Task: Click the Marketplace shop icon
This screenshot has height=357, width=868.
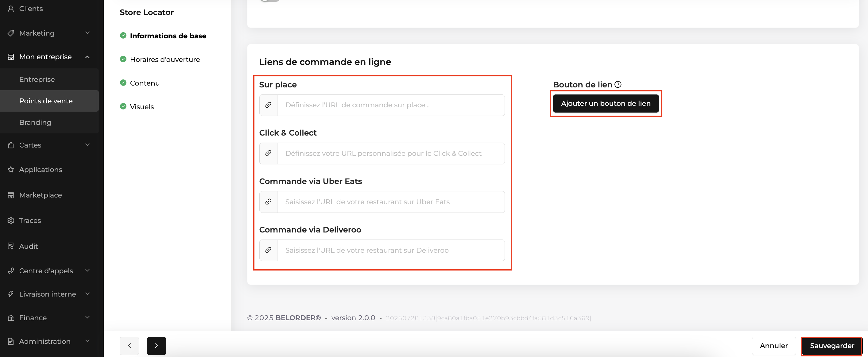Action: pos(11,195)
